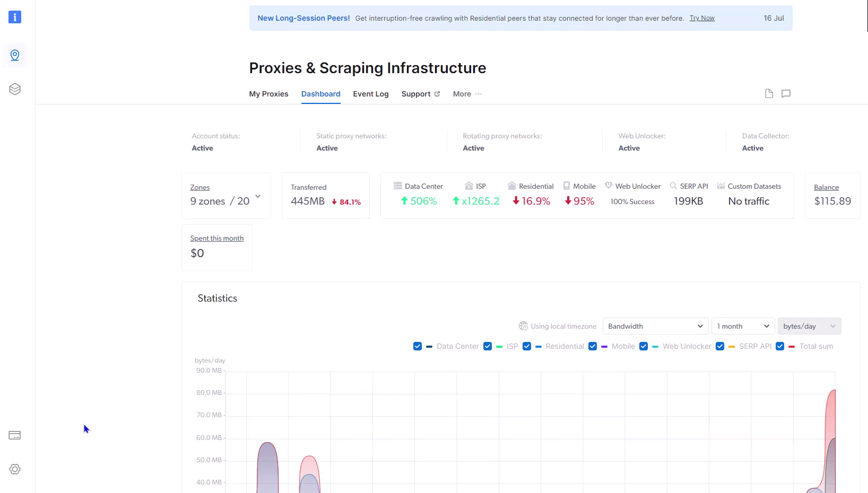Open the Balance link
The width and height of the screenshot is (868, 493).
pos(826,188)
